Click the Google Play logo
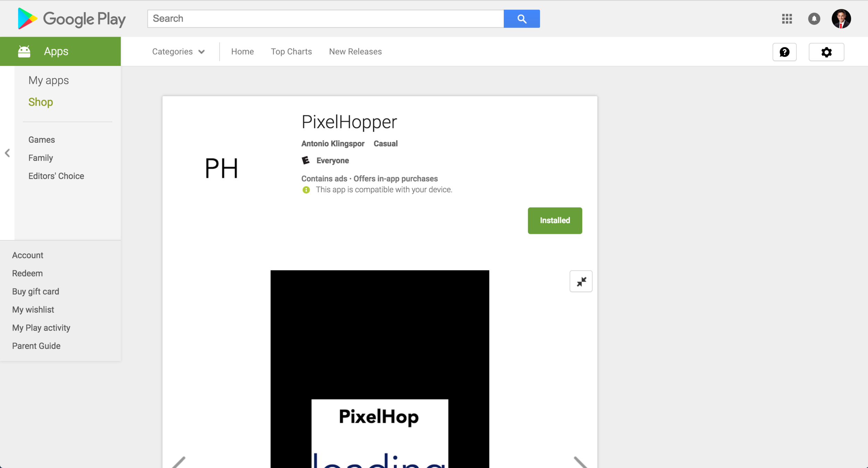 72,19
